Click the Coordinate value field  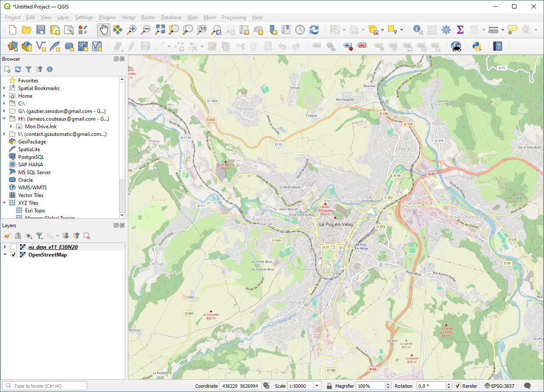(240, 386)
